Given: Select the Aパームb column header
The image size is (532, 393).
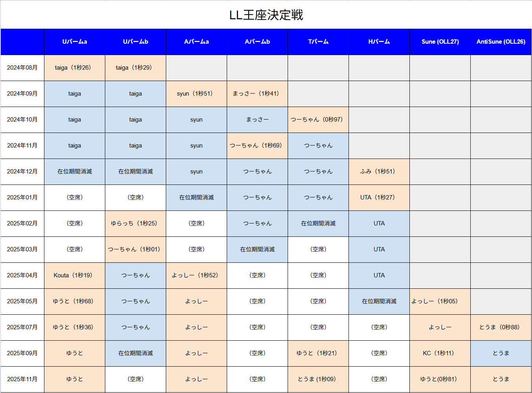Looking at the screenshot, I should (x=257, y=42).
